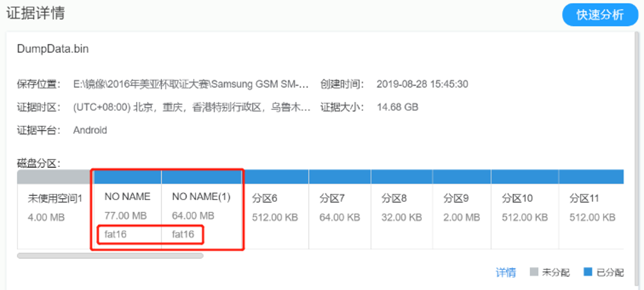Click the 证据平台 value Android
This screenshot has height=290, width=644.
click(x=90, y=130)
